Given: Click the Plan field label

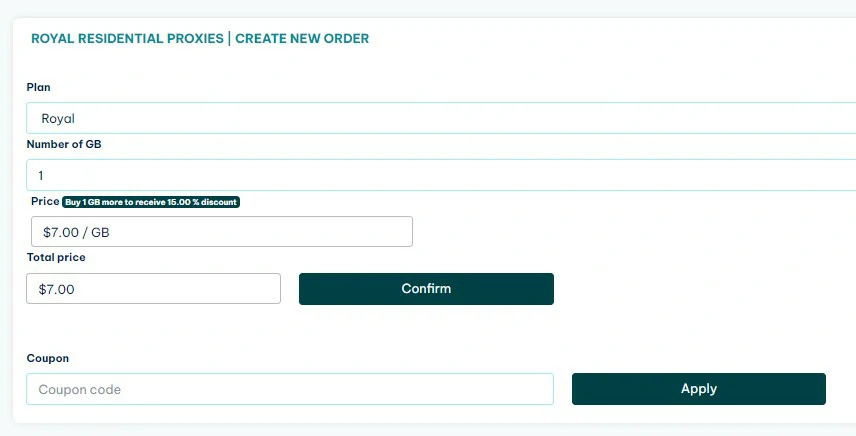Looking at the screenshot, I should 38,88.
